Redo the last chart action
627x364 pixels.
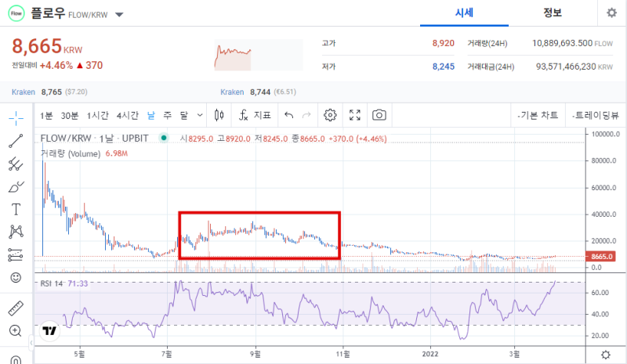tap(306, 116)
